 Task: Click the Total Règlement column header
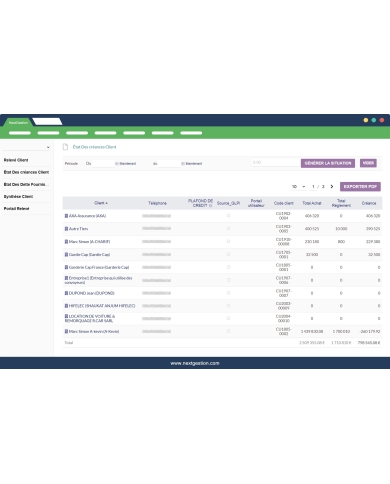click(x=341, y=203)
